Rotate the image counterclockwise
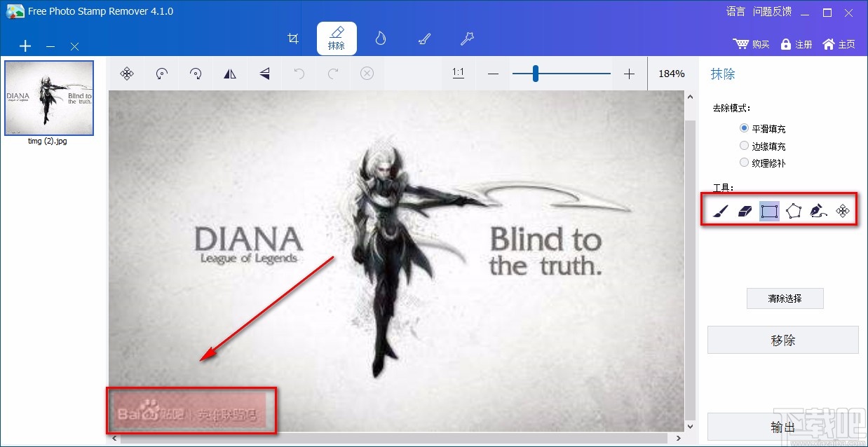868x447 pixels. (161, 74)
